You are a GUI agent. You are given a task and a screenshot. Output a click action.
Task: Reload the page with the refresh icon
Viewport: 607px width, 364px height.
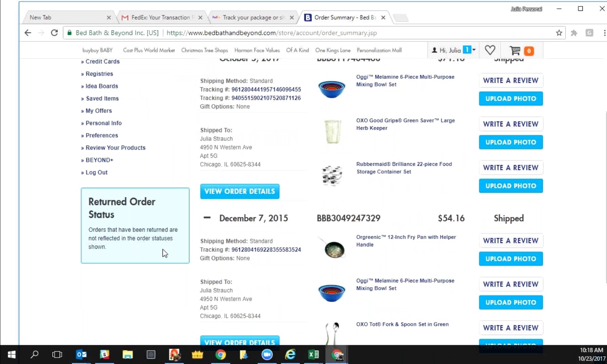[54, 33]
